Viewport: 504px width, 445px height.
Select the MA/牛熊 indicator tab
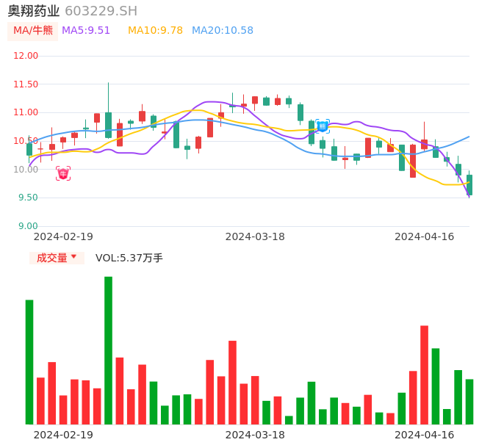coord(33,31)
